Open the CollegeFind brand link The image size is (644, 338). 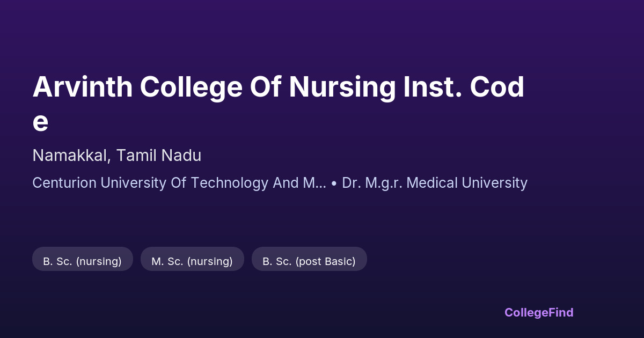point(539,312)
